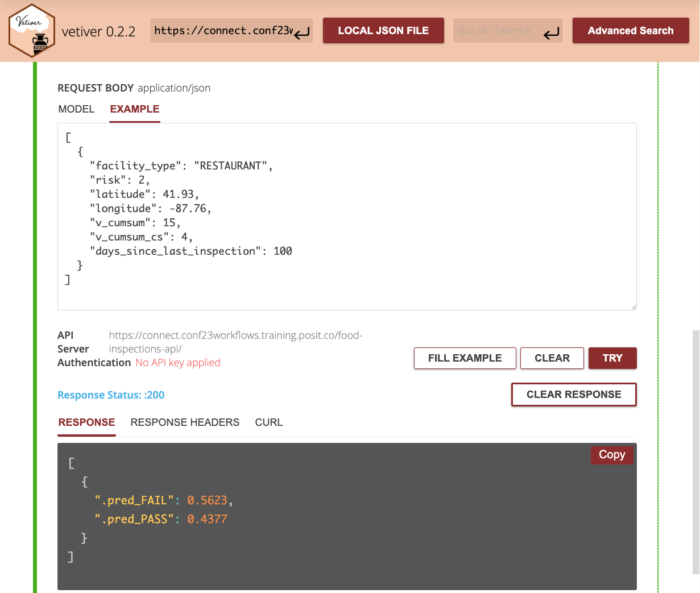The width and height of the screenshot is (700, 593).
Task: Open the LOCAL JSON FILE button
Action: click(x=383, y=31)
